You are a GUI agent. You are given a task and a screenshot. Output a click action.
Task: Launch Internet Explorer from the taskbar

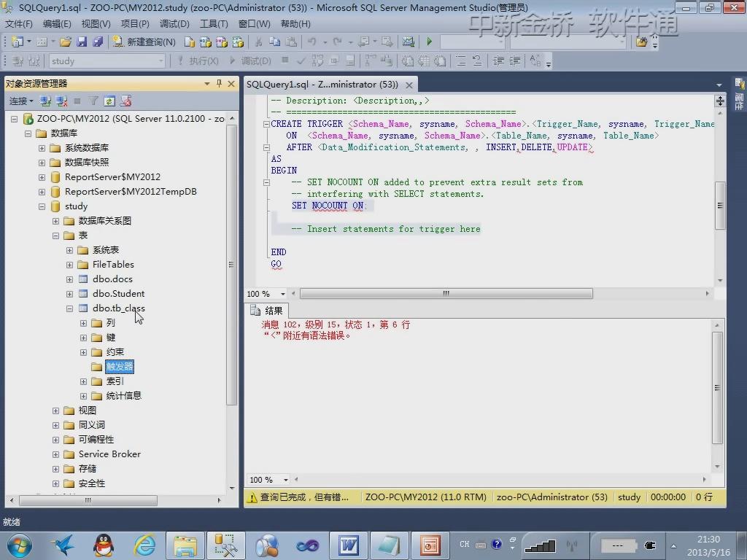(144, 545)
